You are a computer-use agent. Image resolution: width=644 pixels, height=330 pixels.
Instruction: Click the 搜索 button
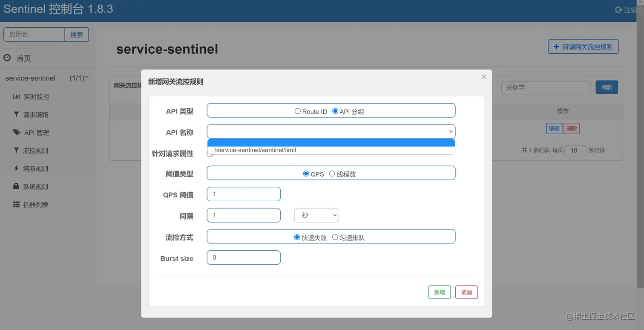coord(77,35)
